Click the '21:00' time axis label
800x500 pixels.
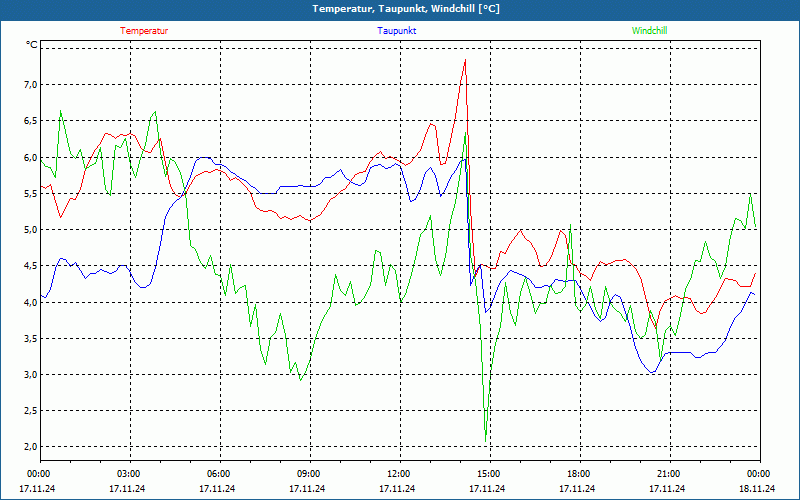(x=669, y=474)
